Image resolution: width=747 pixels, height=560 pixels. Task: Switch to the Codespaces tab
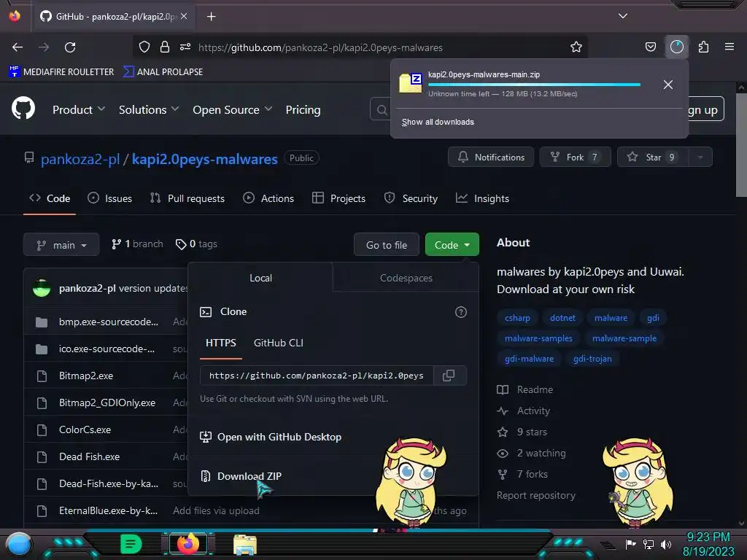pos(406,278)
